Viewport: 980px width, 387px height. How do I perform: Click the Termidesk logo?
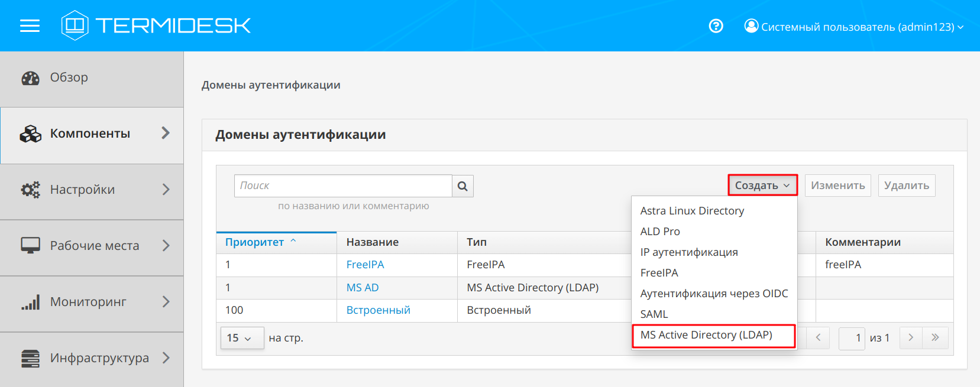click(x=156, y=25)
